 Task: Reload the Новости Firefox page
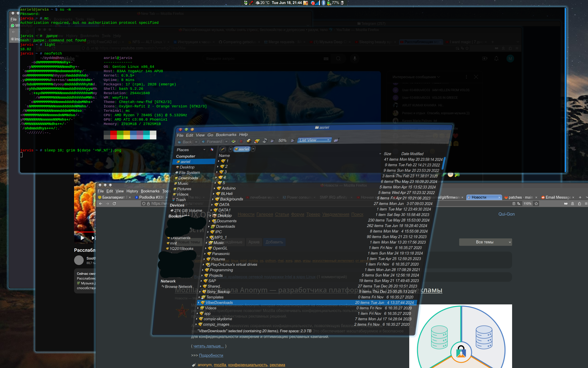click(x=114, y=203)
